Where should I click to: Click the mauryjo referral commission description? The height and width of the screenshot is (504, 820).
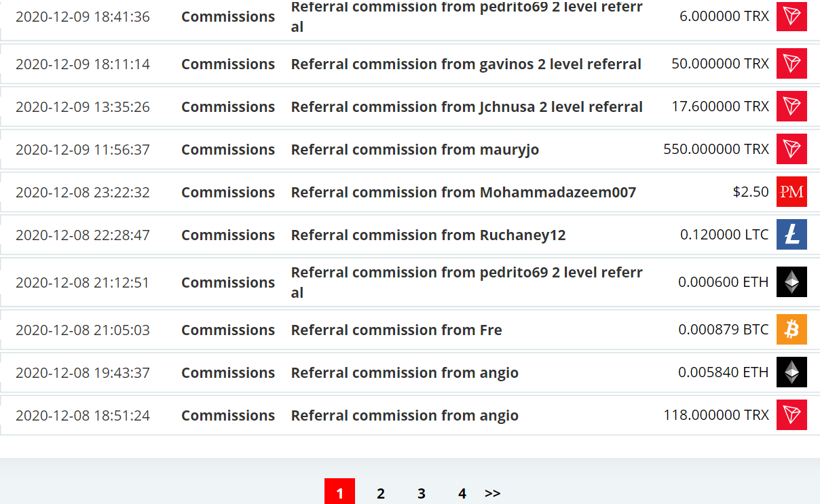coord(415,149)
